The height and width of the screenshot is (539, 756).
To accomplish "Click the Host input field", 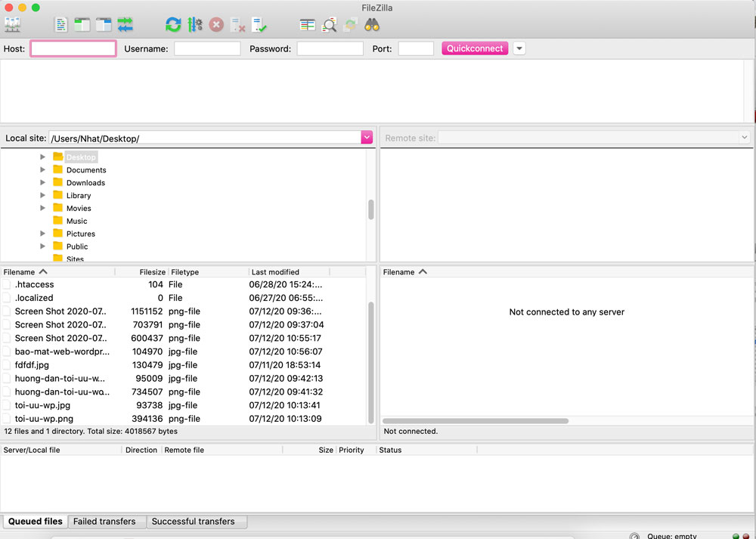I will pos(73,48).
